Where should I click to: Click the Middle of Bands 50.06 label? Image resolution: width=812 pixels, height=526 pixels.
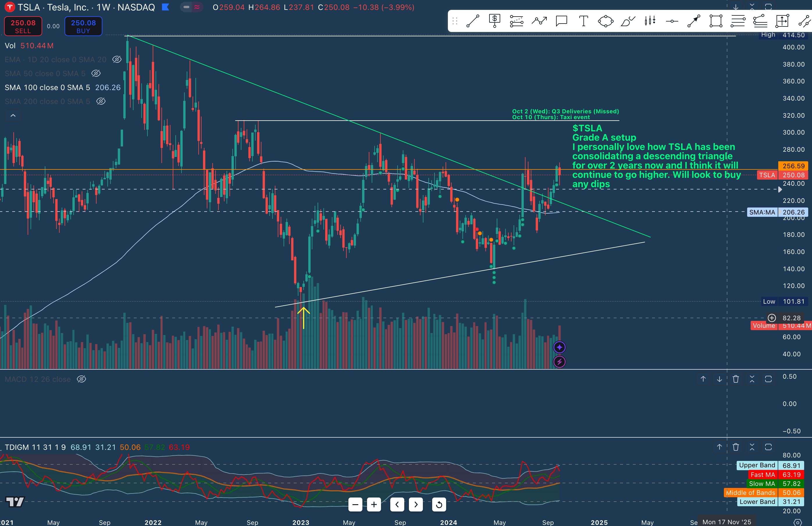pos(764,493)
